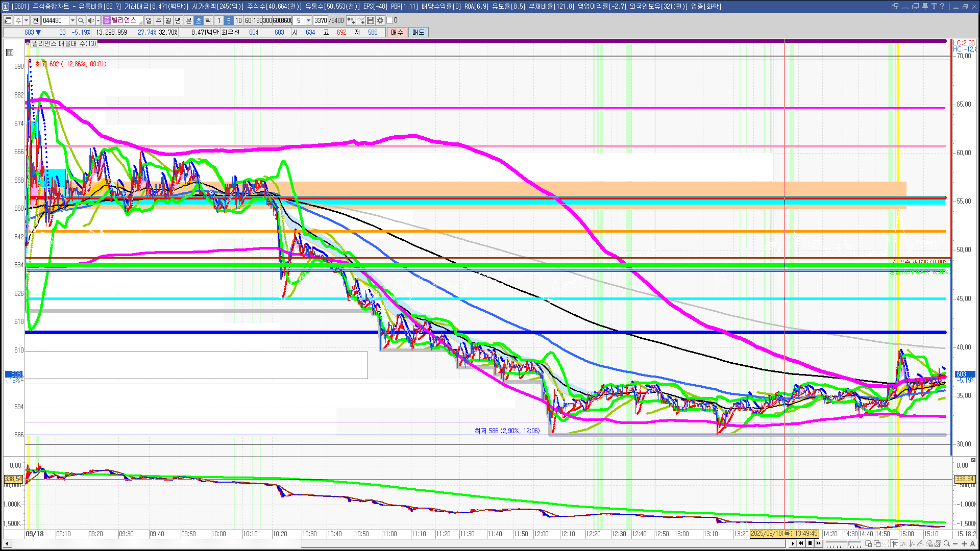Click the stop playback button
The height and width of the screenshot is (551, 980).
tap(810, 543)
